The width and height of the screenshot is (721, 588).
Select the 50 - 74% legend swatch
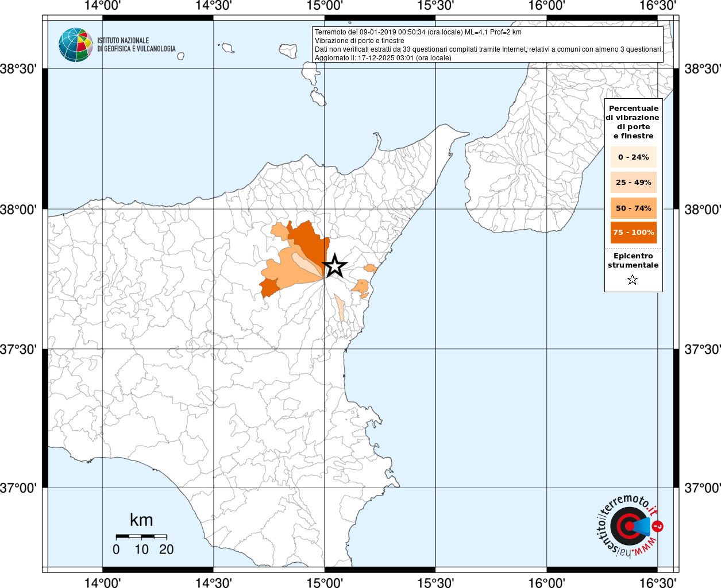coord(634,208)
